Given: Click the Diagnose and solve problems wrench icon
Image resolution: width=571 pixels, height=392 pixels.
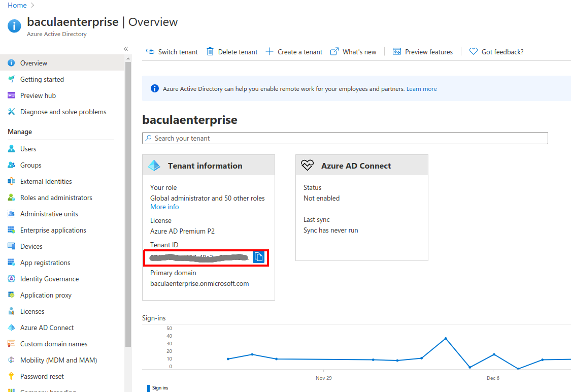Looking at the screenshot, I should (11, 112).
